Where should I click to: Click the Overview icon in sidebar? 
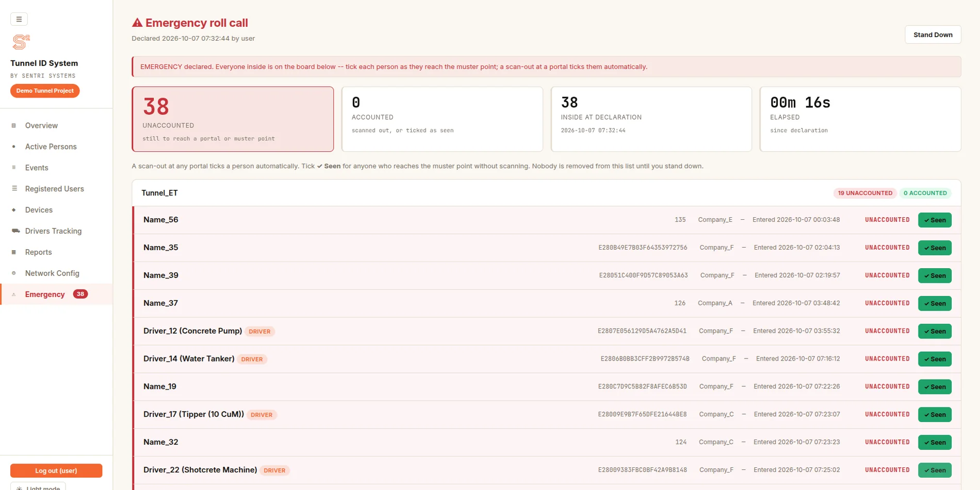14,125
